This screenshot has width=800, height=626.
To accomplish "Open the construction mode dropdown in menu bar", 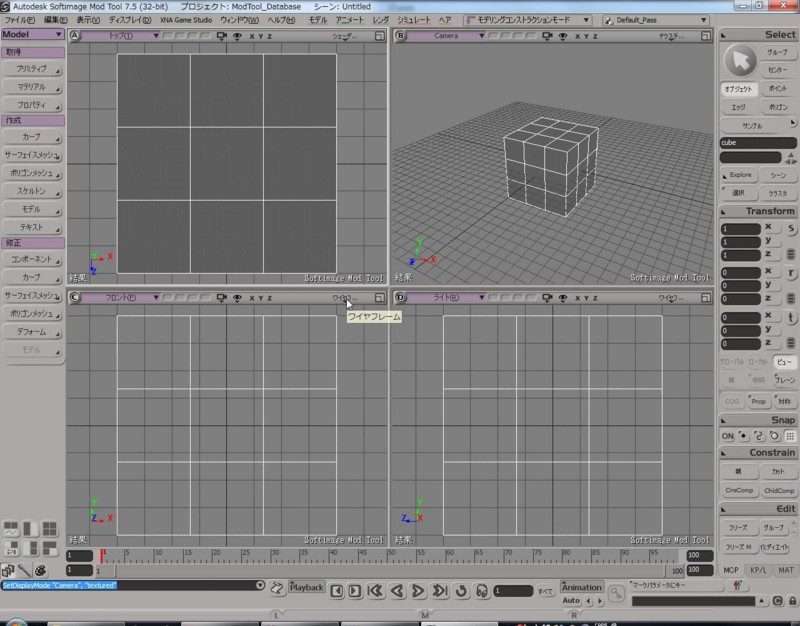I will [528, 20].
